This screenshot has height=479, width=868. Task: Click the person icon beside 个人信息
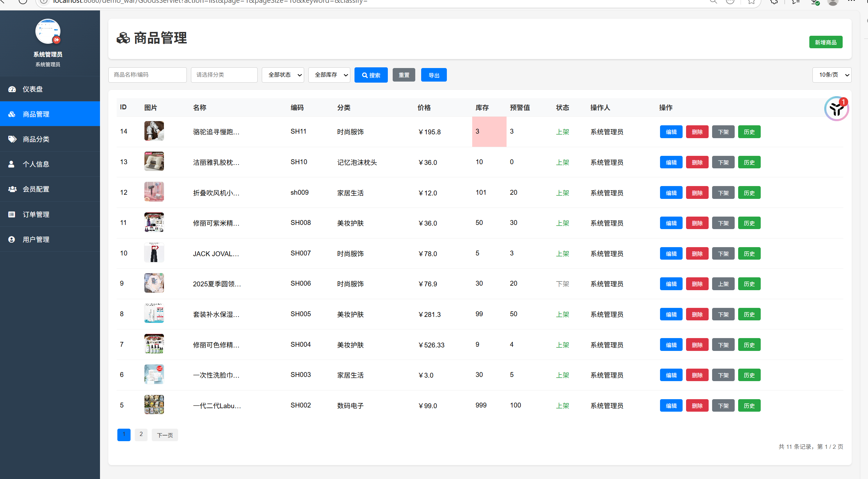[x=11, y=164]
